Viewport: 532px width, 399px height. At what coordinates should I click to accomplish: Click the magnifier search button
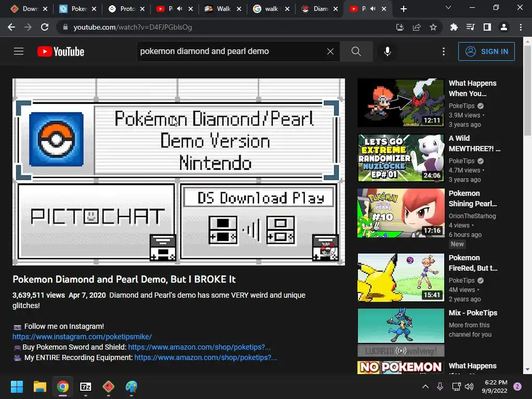point(356,51)
